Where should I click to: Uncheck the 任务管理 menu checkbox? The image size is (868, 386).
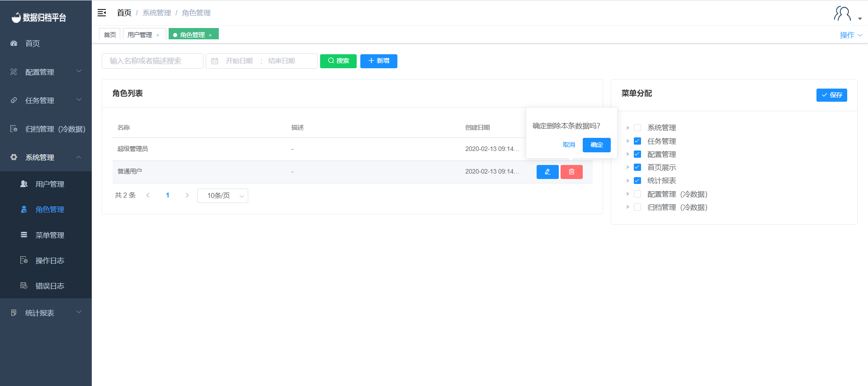(637, 141)
